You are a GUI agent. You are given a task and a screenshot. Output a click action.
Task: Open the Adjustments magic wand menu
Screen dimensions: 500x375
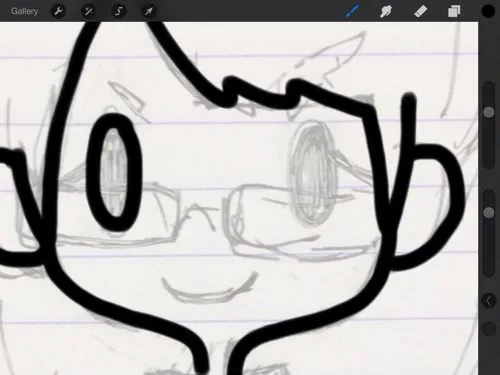click(88, 11)
